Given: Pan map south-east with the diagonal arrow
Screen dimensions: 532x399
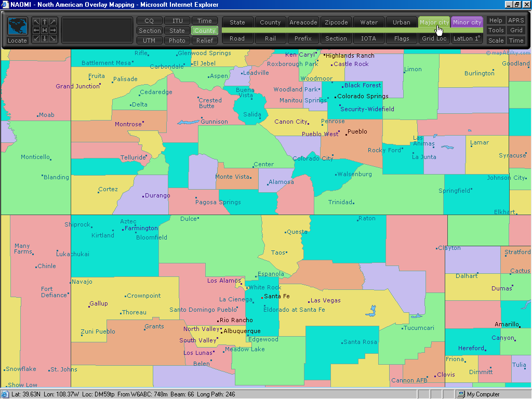Looking at the screenshot, I should click(x=53, y=38).
